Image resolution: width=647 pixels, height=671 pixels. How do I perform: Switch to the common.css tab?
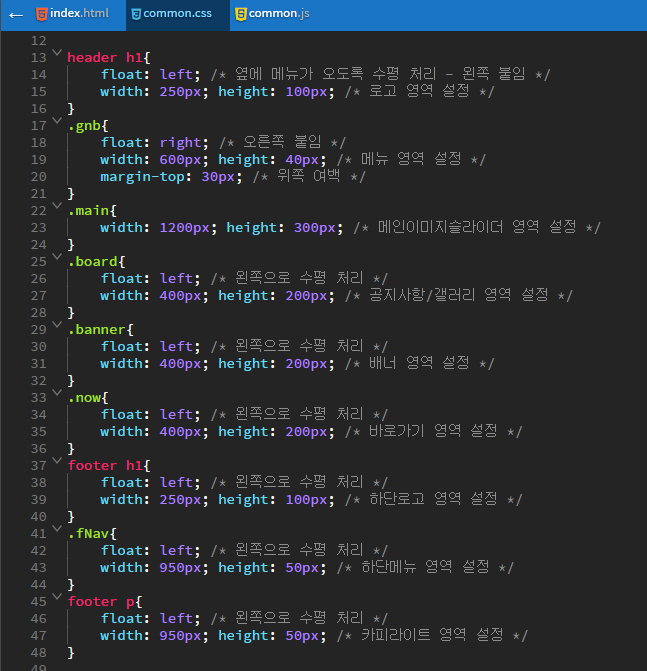click(x=178, y=15)
